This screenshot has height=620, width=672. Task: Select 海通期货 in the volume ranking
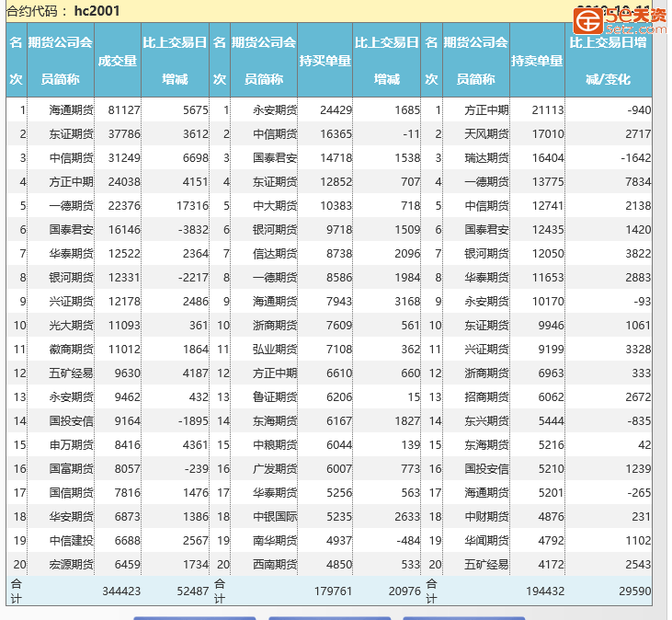[71, 110]
